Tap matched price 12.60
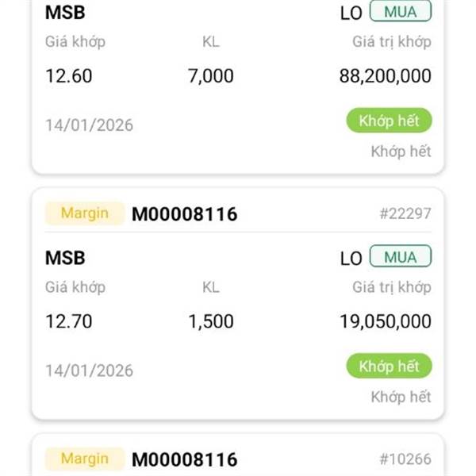This screenshot has width=476, height=476. tap(68, 76)
